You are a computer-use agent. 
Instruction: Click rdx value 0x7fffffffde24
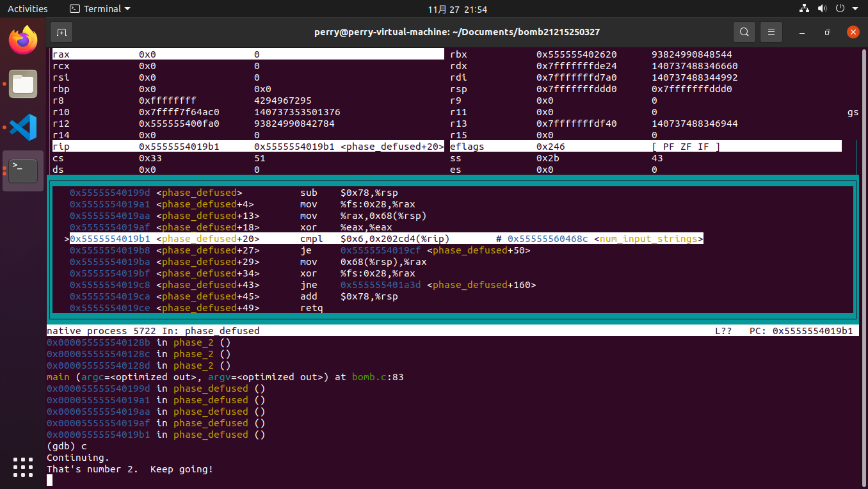coord(577,66)
